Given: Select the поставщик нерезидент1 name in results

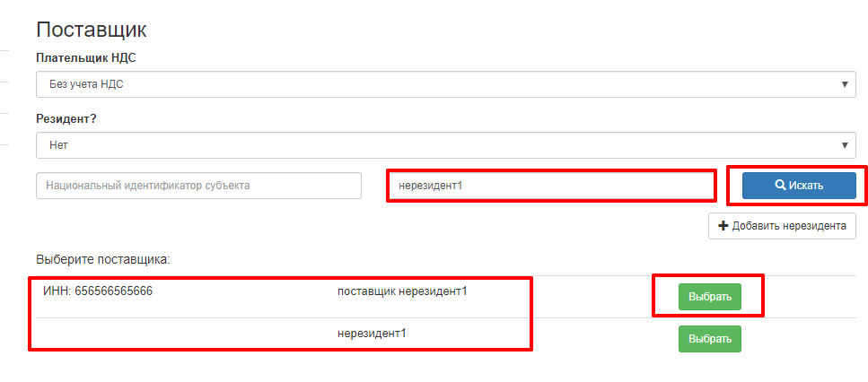Looking at the screenshot, I should (x=402, y=291).
